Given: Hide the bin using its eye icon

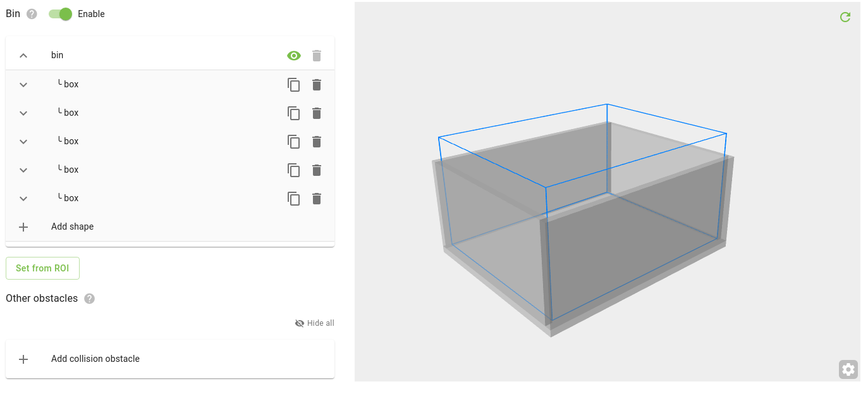Looking at the screenshot, I should coord(293,55).
